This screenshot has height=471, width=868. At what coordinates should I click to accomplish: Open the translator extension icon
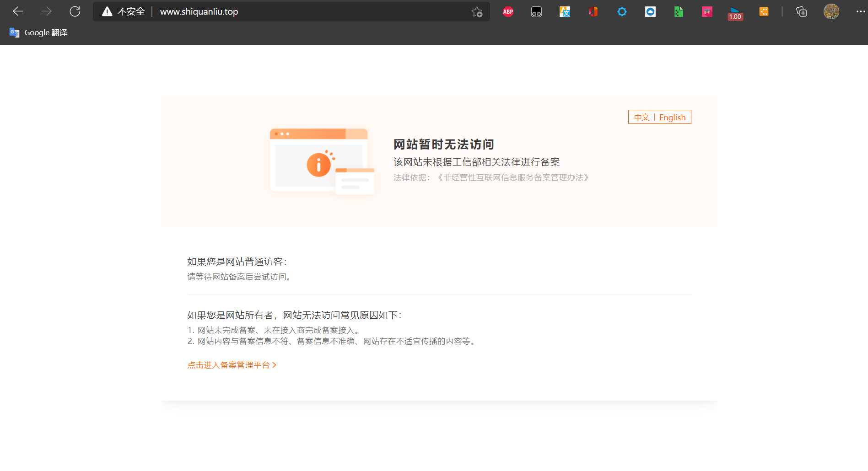(565, 12)
